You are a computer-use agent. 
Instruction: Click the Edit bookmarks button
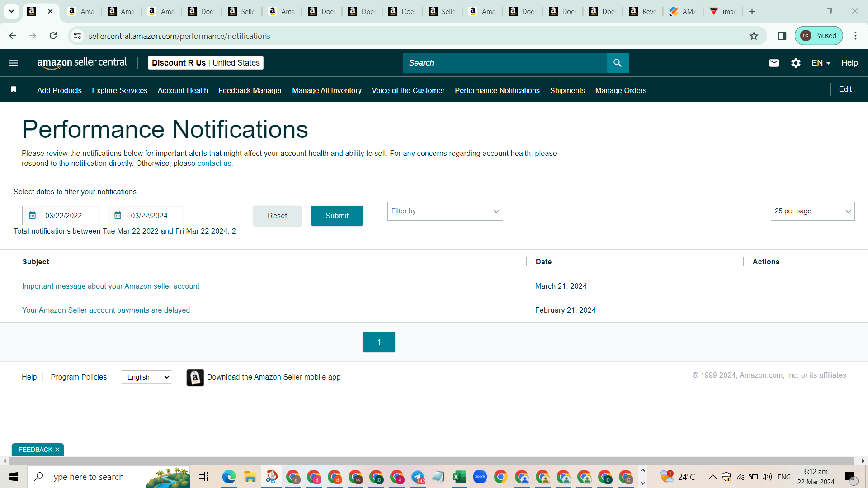(x=845, y=89)
